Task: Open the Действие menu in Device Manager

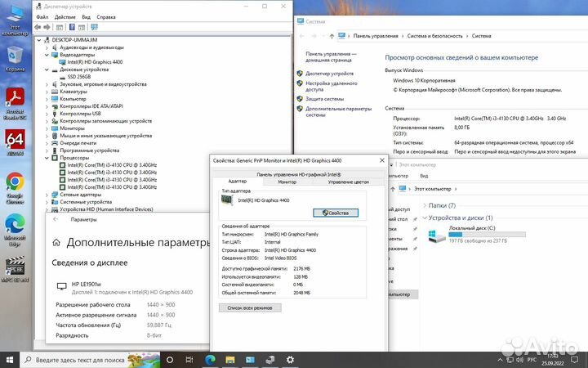Action: [65, 17]
